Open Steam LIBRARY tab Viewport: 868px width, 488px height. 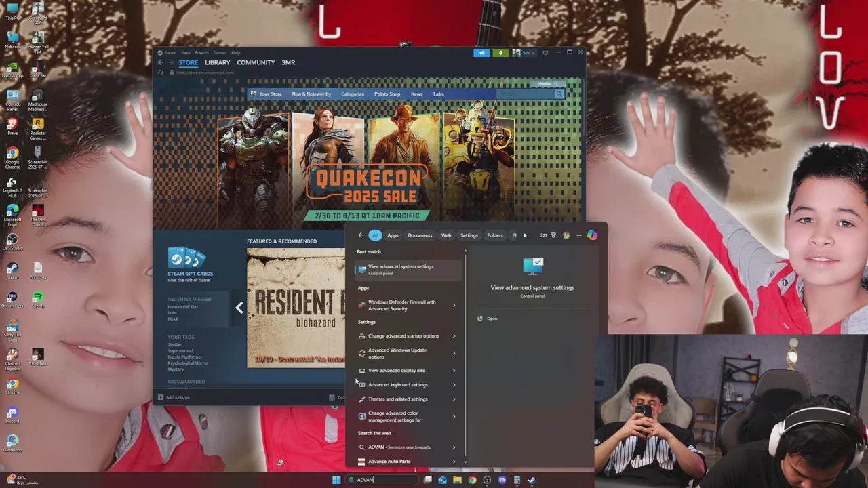coord(217,62)
